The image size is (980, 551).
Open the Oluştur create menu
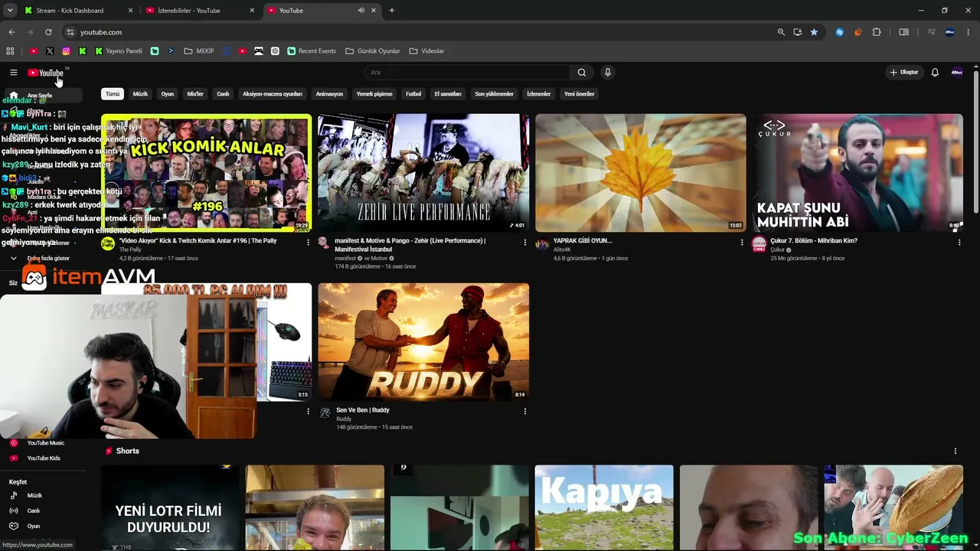tap(903, 73)
